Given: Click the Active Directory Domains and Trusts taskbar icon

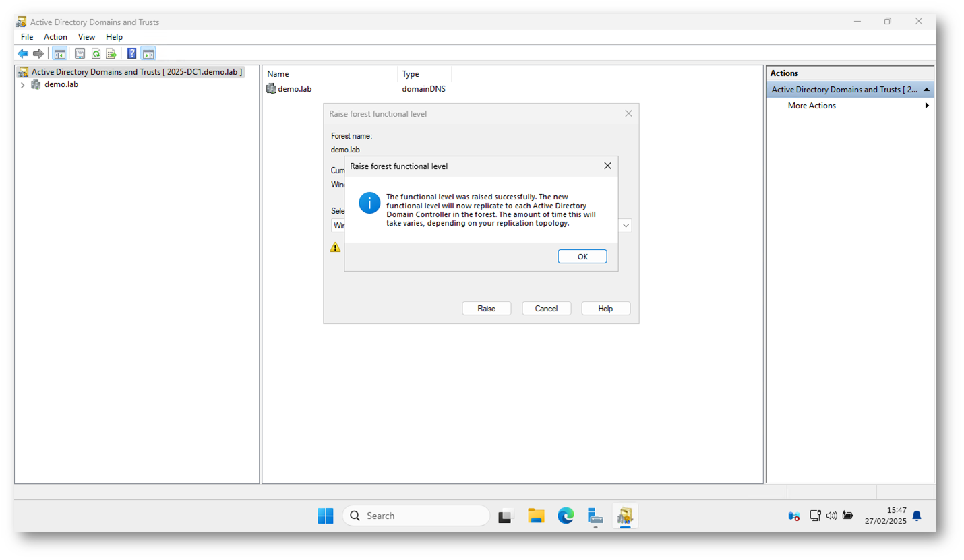Looking at the screenshot, I should coord(625,516).
